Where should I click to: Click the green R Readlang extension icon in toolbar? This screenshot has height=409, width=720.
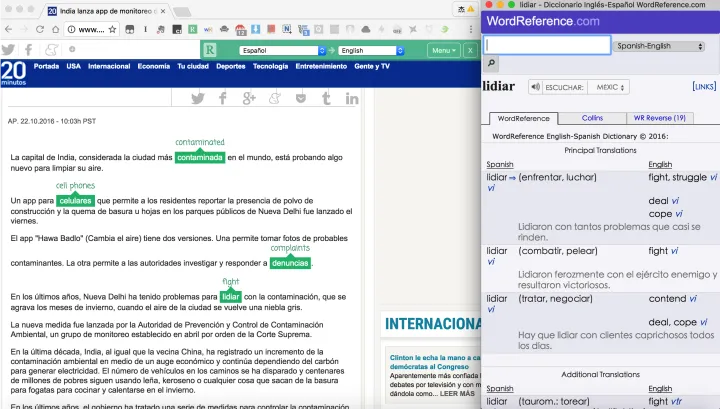[x=192, y=29]
